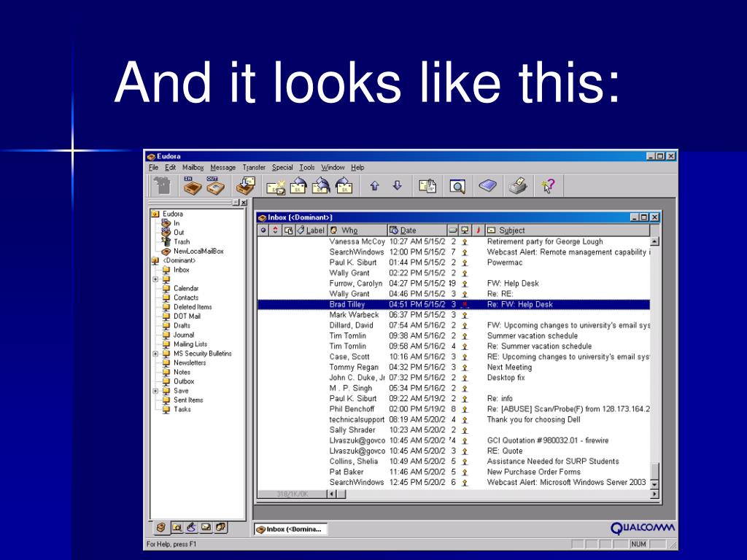Screen dimensions: 747x560
Task: Select the Inbox folder under Dominant
Action: (x=181, y=270)
